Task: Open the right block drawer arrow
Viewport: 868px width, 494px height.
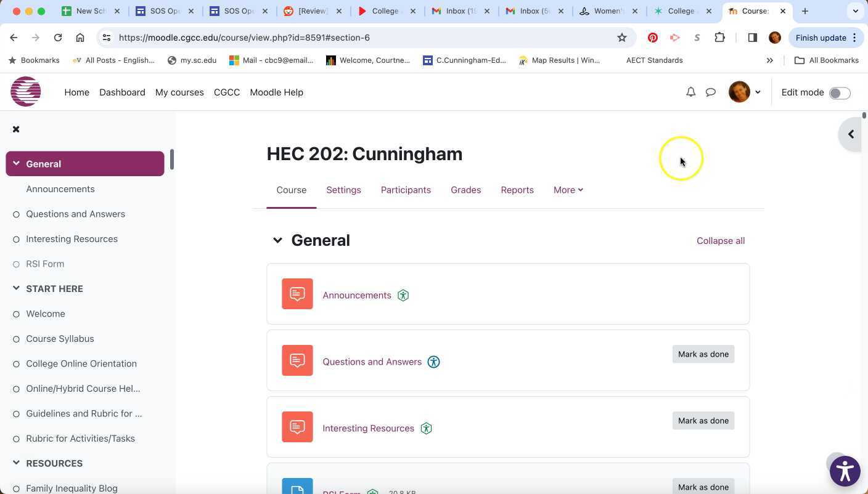Action: (851, 134)
